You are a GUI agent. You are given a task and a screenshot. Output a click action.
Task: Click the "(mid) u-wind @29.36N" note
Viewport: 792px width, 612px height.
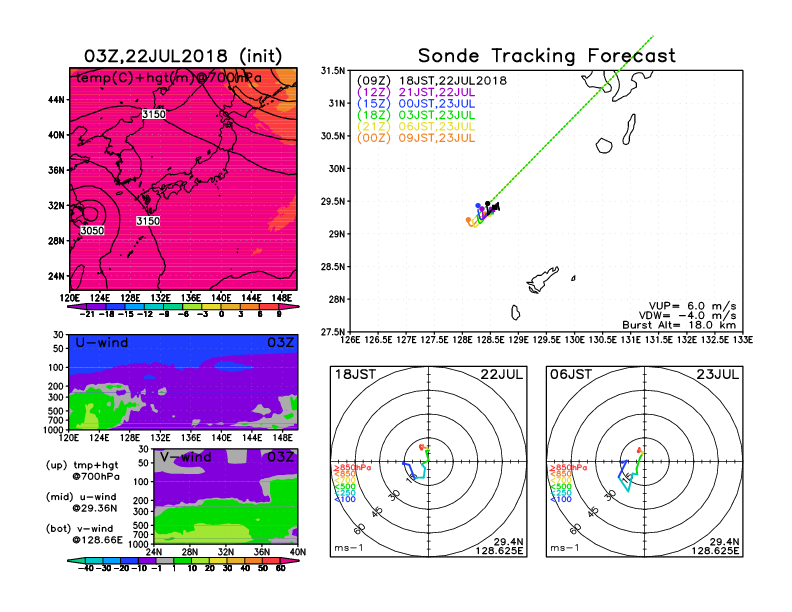coord(81,502)
